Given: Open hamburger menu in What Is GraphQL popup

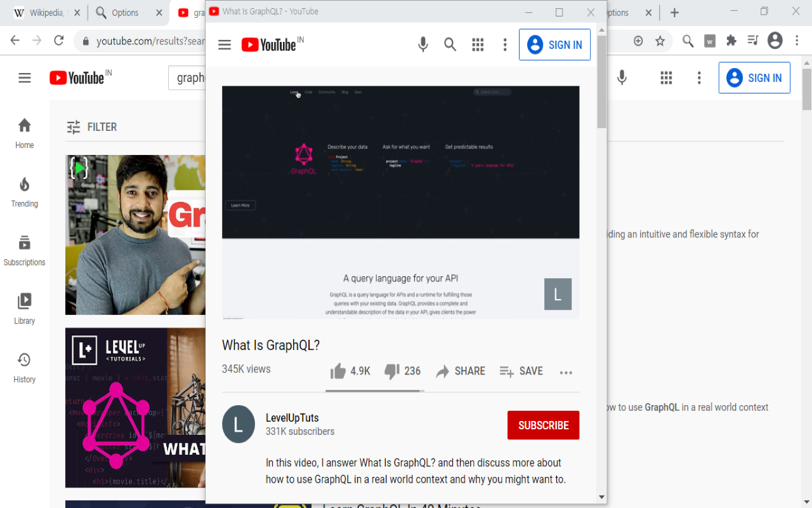Looking at the screenshot, I should [x=225, y=44].
